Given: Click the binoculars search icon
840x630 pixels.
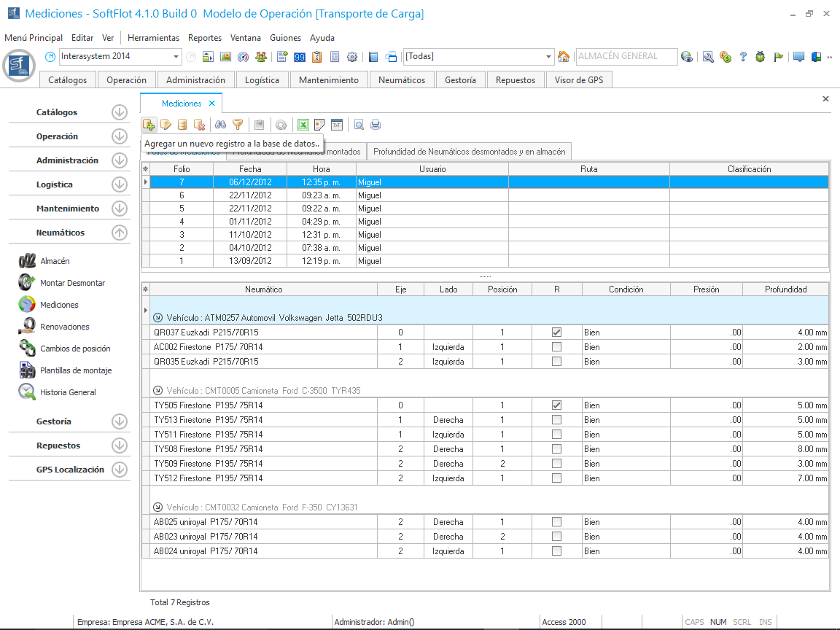Looking at the screenshot, I should (220, 125).
